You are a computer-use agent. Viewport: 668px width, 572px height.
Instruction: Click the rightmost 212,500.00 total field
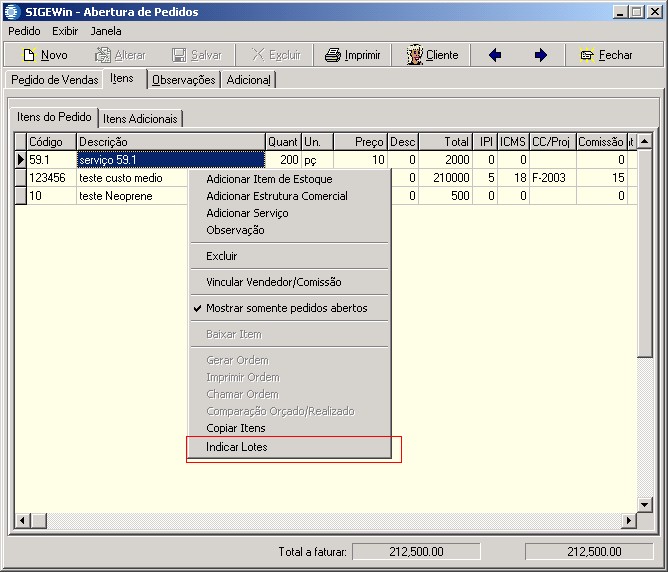pos(589,552)
